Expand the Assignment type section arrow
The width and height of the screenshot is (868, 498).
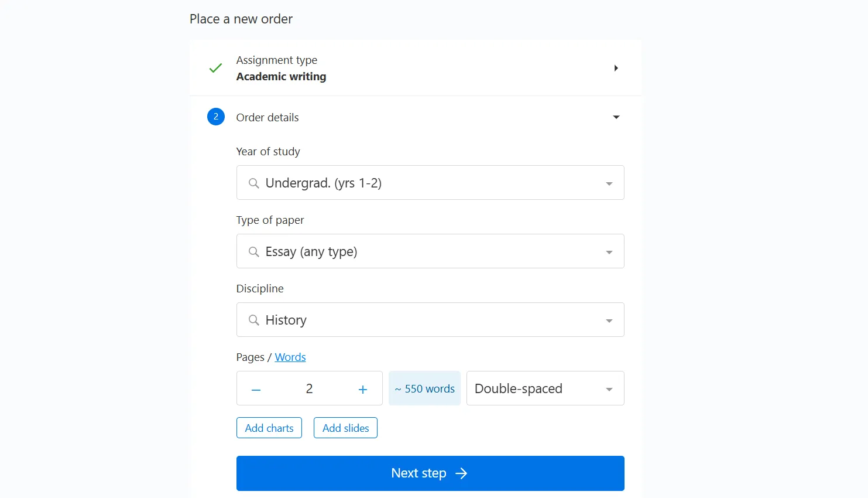coord(616,68)
